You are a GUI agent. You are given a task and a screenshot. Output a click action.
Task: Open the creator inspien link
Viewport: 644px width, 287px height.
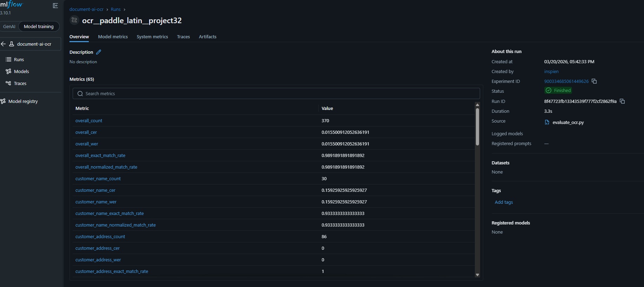click(551, 71)
